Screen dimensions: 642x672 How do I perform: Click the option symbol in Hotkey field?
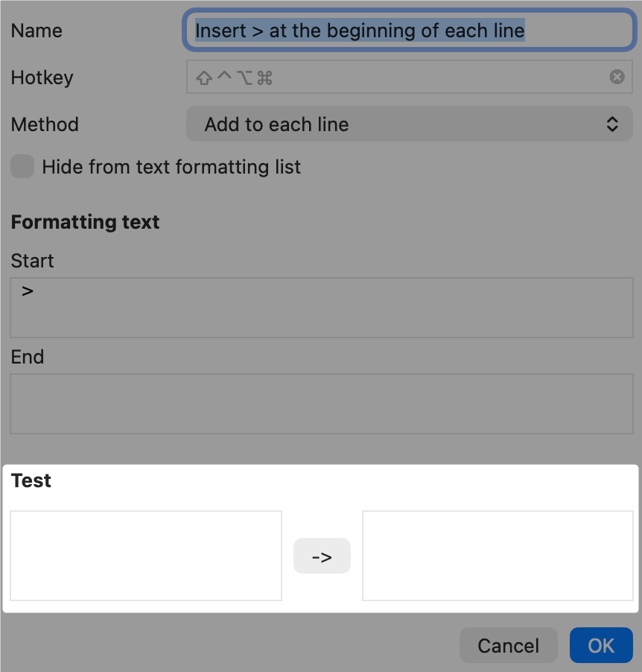[245, 77]
